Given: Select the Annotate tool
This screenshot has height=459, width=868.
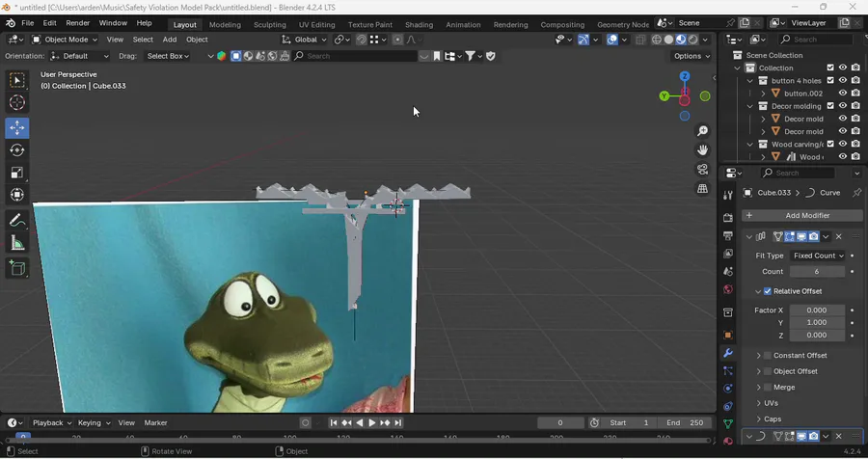Looking at the screenshot, I should point(17,221).
